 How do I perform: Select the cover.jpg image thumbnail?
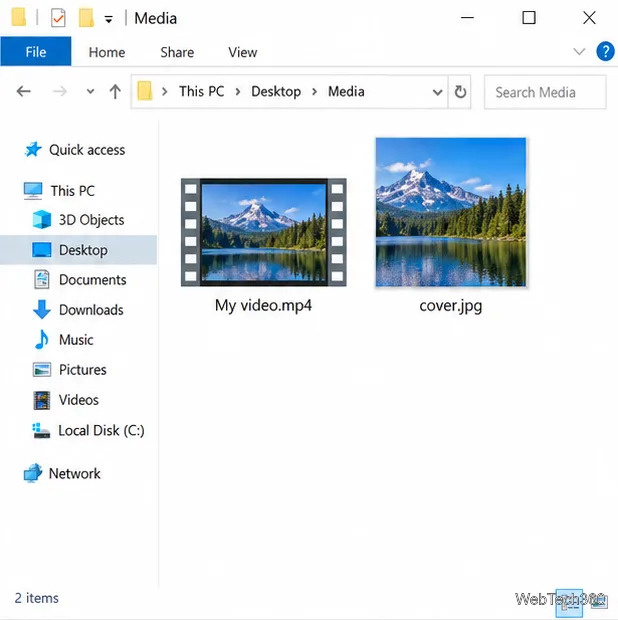(451, 212)
